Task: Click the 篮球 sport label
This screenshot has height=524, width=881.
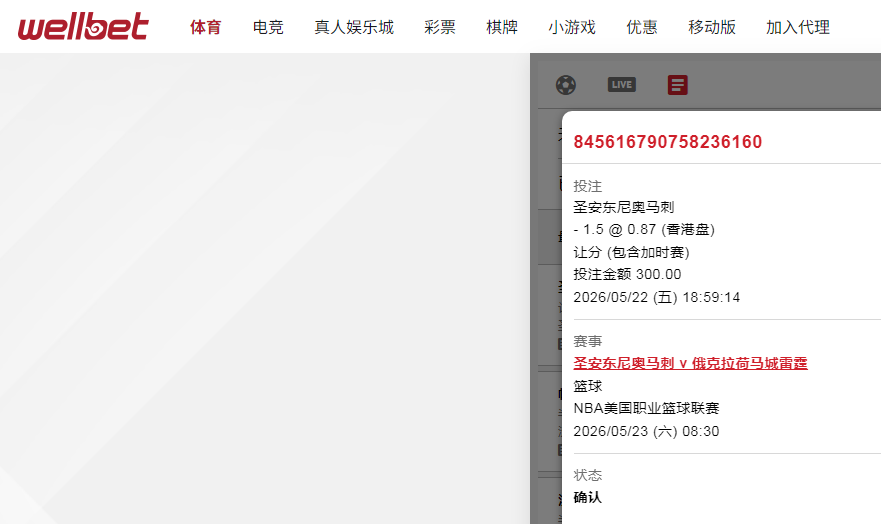Action: click(x=588, y=386)
